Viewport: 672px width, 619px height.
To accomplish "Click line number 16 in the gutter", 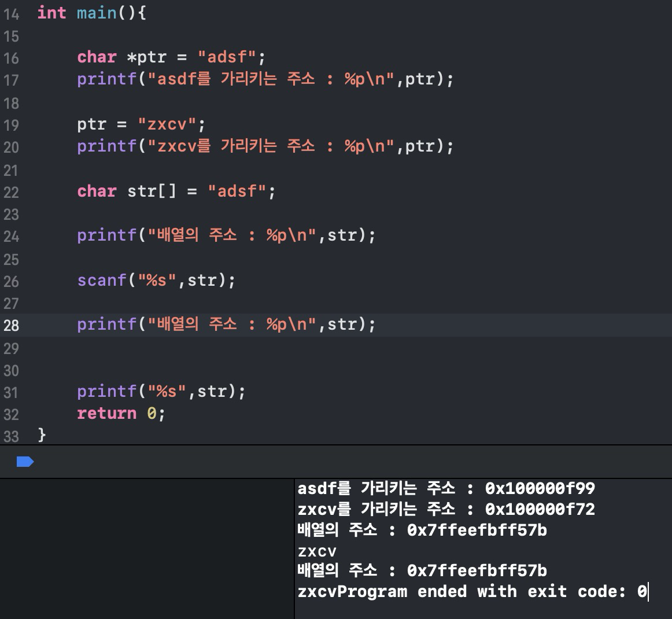I will [x=11, y=58].
